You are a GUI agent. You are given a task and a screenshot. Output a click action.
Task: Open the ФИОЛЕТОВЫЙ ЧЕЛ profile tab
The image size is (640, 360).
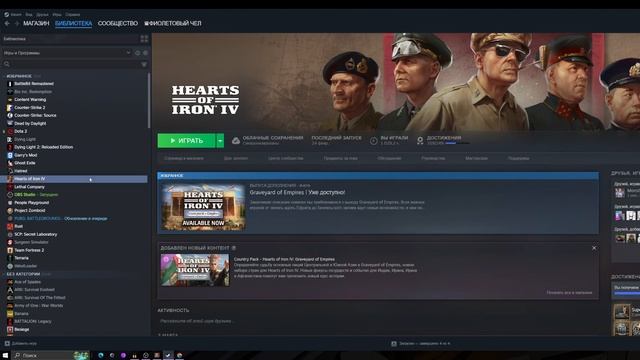173,23
